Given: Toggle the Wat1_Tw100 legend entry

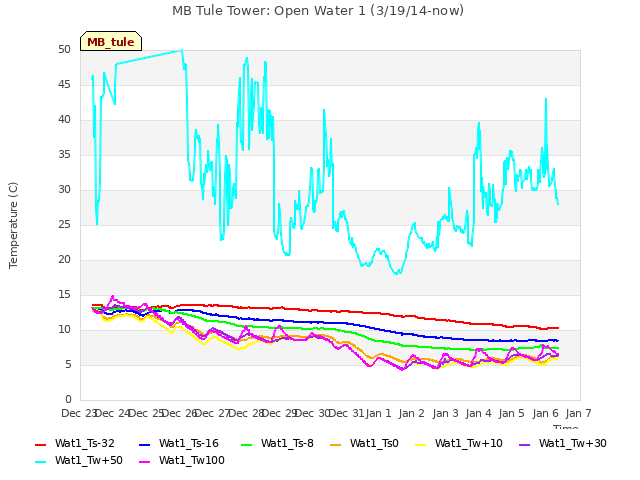Looking at the screenshot, I should point(182,460).
